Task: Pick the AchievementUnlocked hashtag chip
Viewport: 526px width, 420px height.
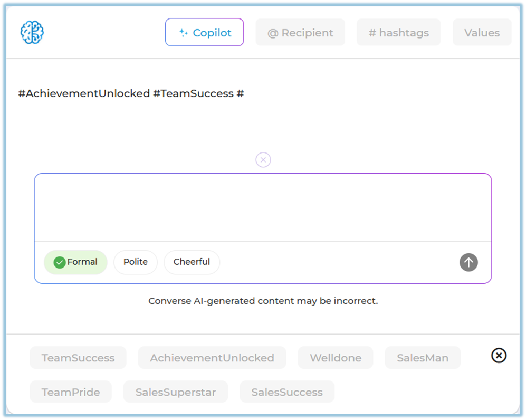Action: click(212, 358)
